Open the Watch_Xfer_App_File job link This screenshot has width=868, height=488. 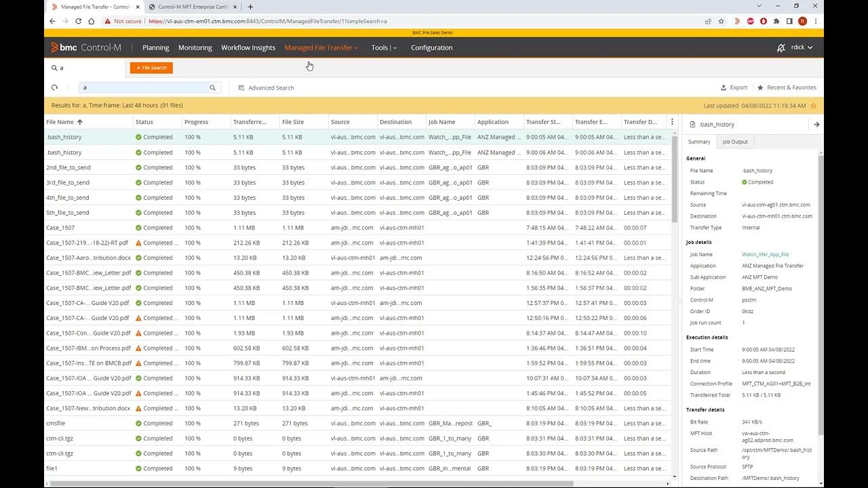[765, 254]
